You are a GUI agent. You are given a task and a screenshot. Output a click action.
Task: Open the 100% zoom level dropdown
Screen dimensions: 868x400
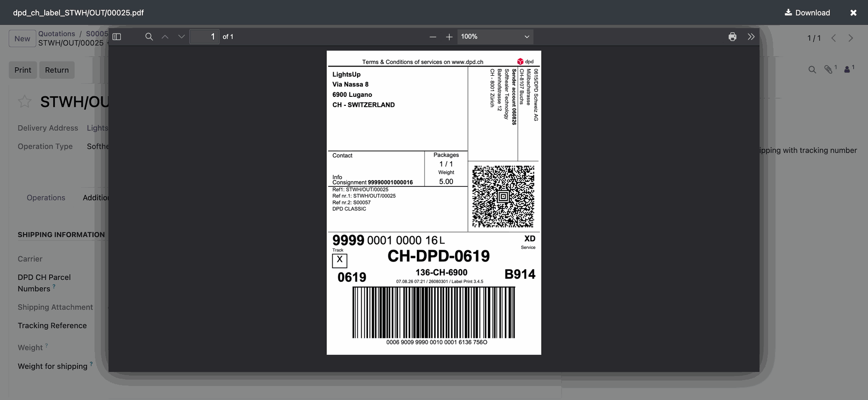click(x=495, y=37)
